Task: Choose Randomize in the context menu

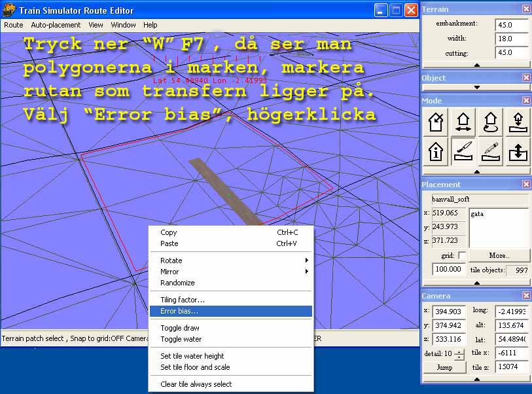Action: point(231,283)
